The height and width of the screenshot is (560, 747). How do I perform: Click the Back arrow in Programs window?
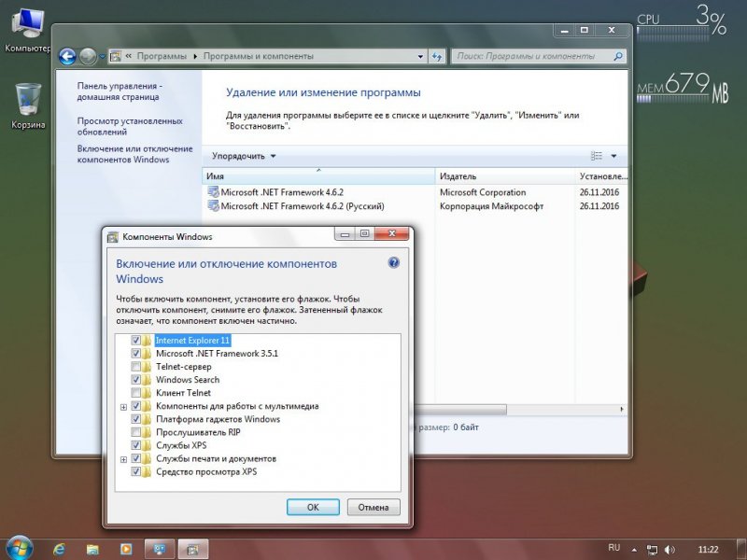pos(67,56)
